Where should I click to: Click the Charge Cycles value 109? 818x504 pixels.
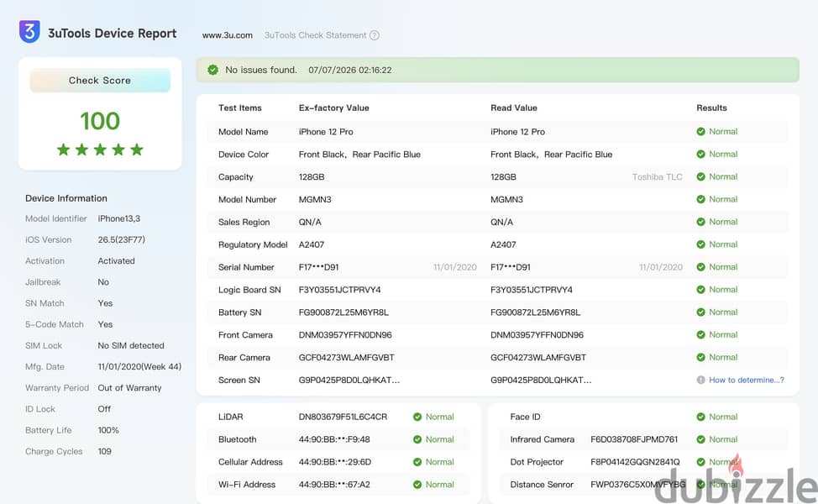[104, 451]
